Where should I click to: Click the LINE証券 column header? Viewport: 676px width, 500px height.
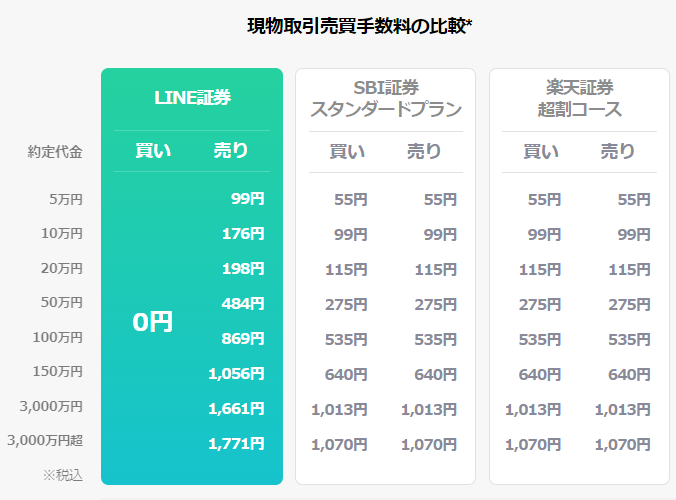192,97
